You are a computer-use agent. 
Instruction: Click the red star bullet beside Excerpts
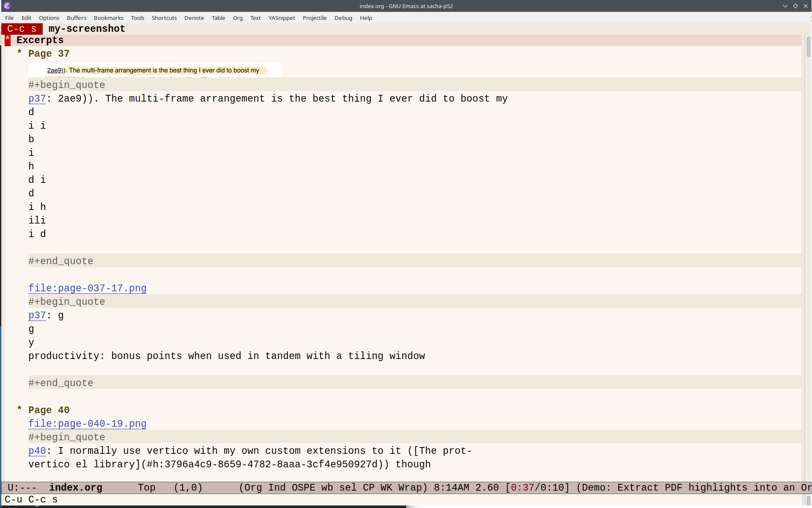(x=8, y=40)
